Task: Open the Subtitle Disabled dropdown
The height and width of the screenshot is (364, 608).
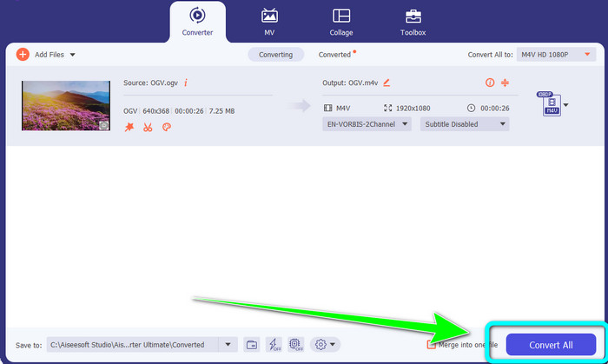Action: pyautogui.click(x=464, y=123)
